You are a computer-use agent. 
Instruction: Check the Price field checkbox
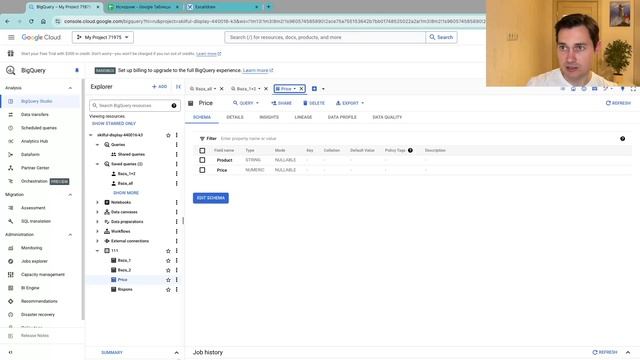pyautogui.click(x=202, y=170)
